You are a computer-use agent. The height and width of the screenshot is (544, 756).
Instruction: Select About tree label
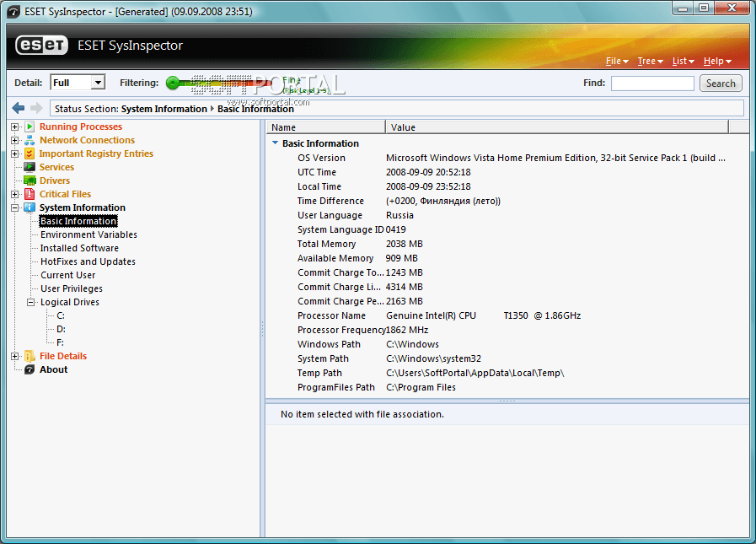(53, 369)
